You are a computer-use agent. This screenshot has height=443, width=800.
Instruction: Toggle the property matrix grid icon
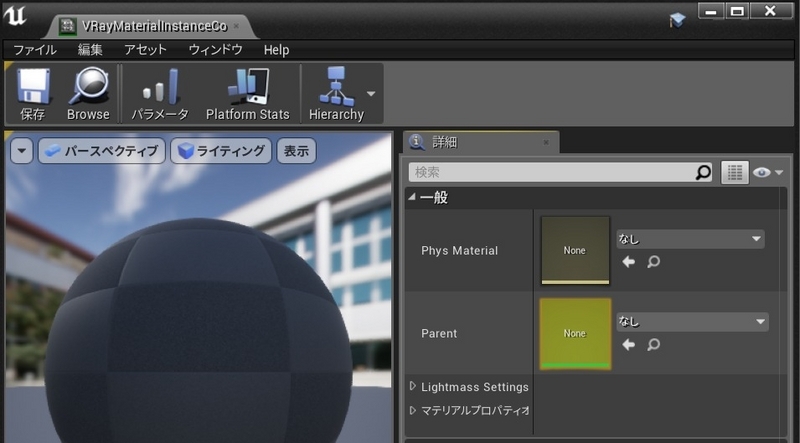point(735,173)
